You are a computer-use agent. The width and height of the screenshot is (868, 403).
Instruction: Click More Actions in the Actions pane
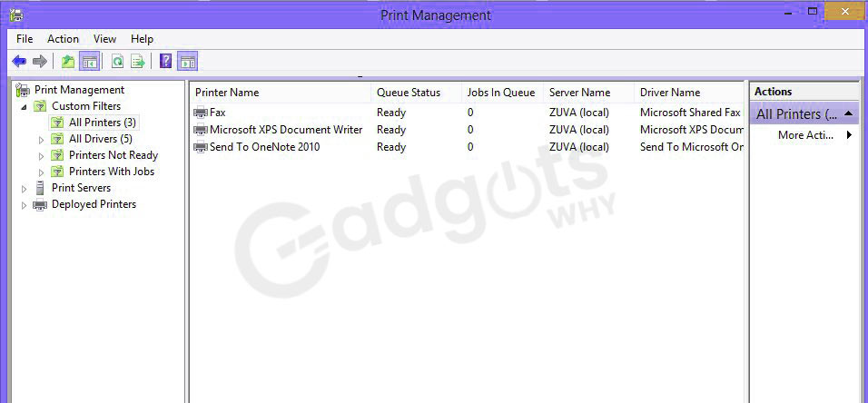coord(805,134)
